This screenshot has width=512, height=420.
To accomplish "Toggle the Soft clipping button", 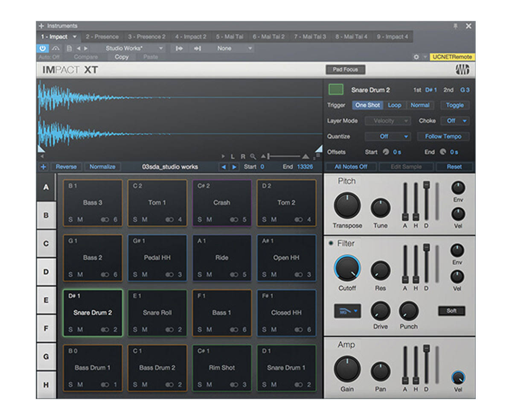I will [451, 311].
